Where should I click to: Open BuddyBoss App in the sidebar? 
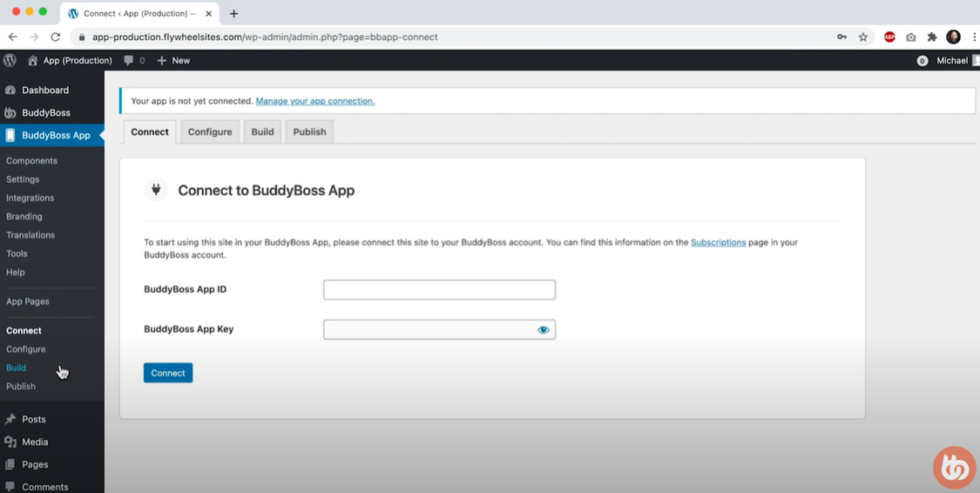pyautogui.click(x=52, y=135)
